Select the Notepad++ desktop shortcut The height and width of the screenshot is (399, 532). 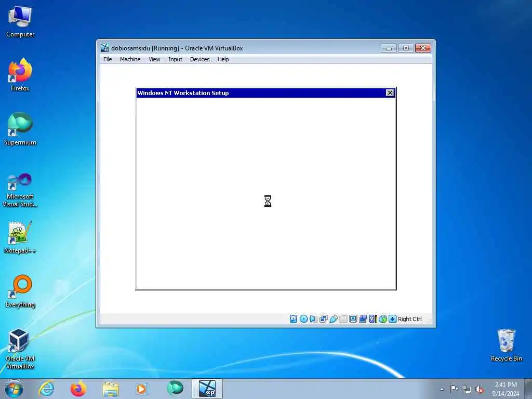coord(20,237)
